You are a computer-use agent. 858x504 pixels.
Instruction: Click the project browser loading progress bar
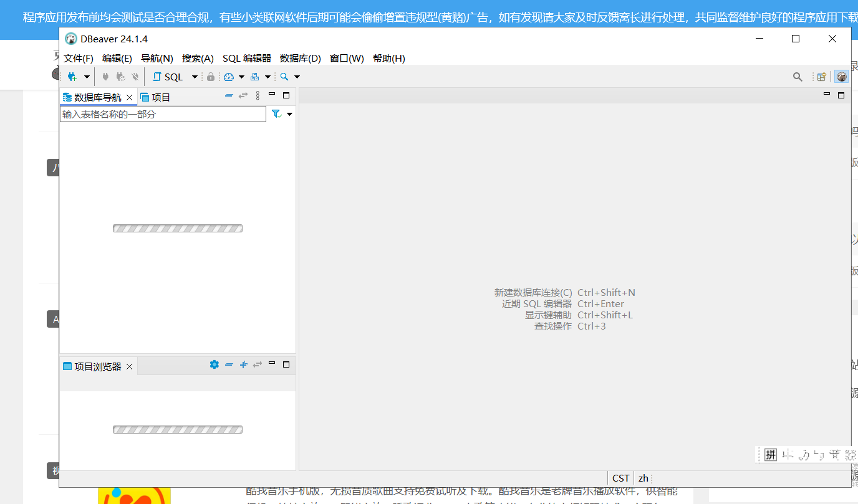178,430
